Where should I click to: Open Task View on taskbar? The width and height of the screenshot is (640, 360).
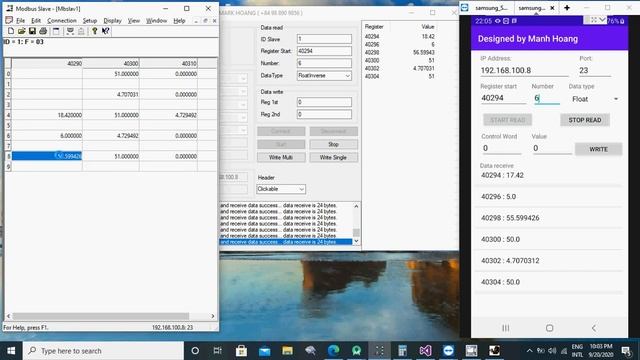pos(218,351)
